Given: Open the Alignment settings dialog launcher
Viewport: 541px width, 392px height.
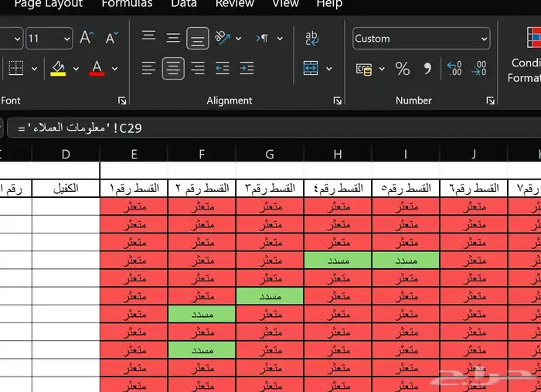Looking at the screenshot, I should point(338,101).
